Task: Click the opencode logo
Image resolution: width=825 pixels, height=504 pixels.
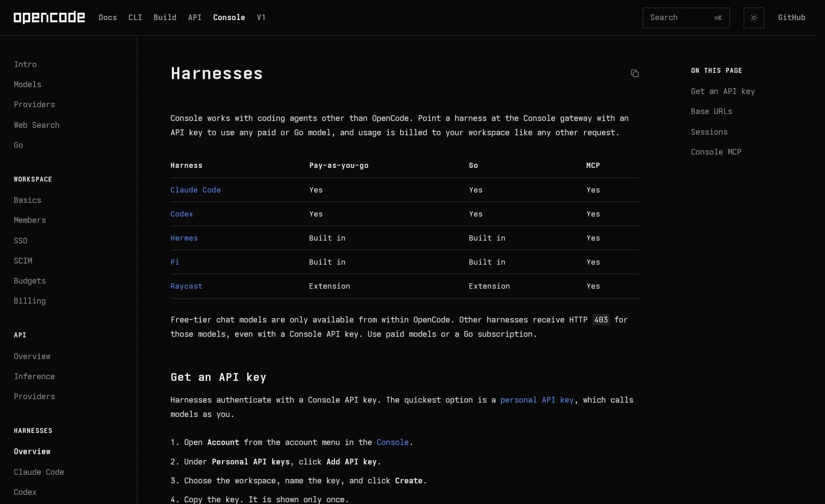Action: tap(49, 18)
